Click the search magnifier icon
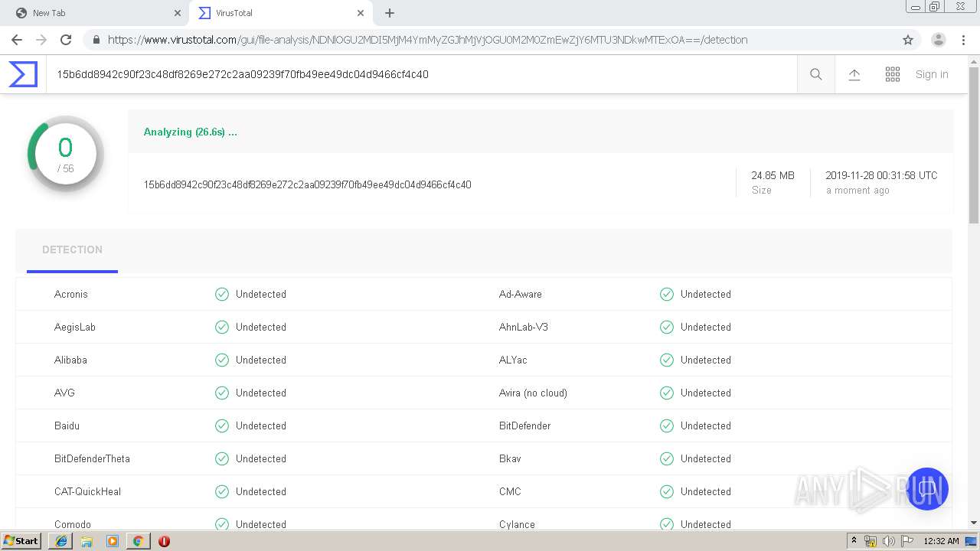The image size is (980, 551). (816, 74)
